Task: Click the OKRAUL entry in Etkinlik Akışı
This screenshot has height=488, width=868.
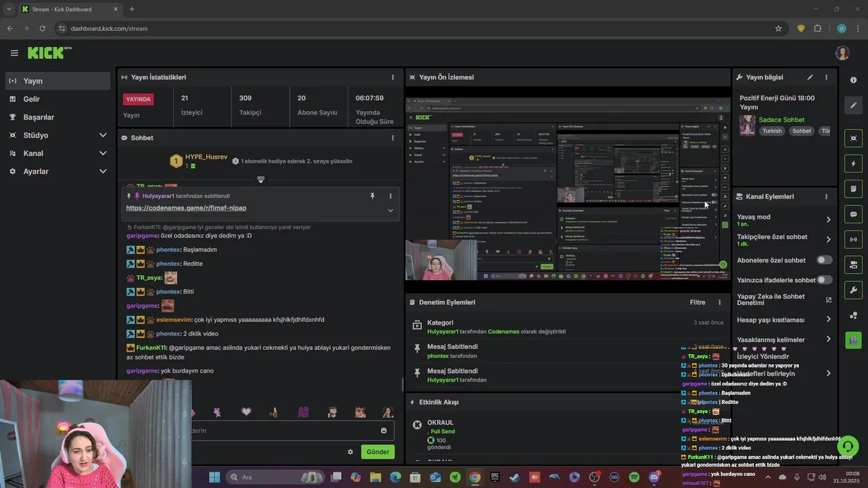Action: 440,423
